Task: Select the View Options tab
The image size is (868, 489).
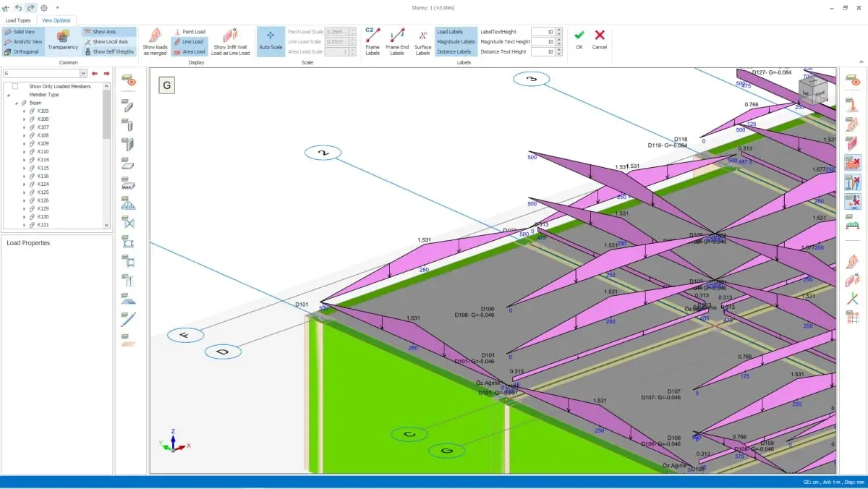Action: [x=56, y=20]
